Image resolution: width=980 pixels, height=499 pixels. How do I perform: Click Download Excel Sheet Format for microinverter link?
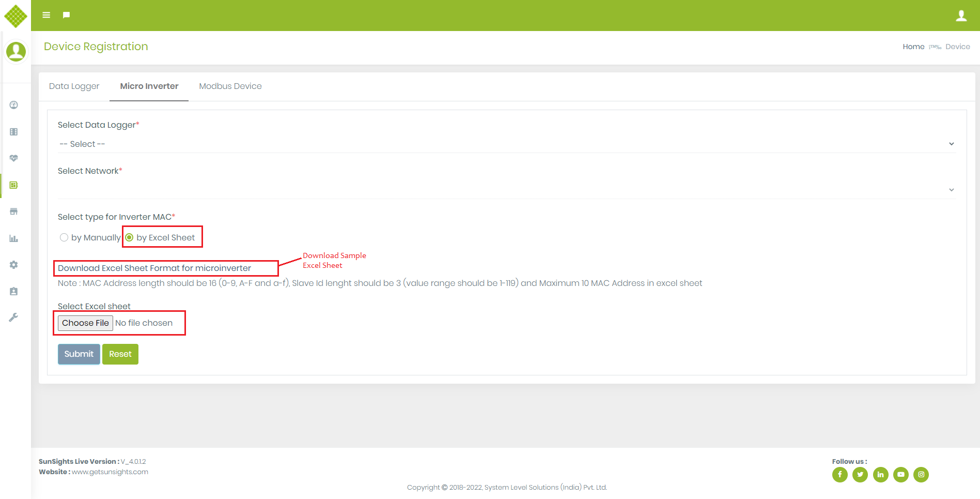154,268
